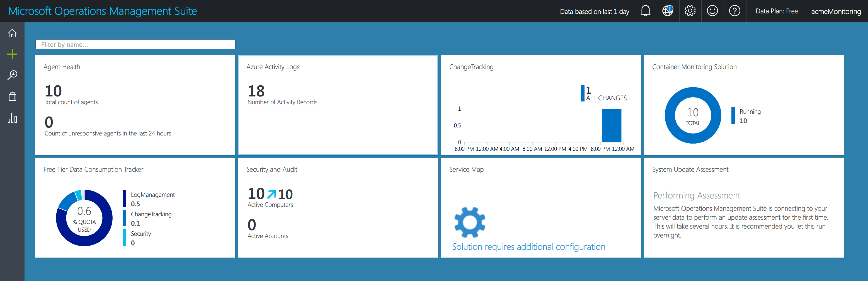868x281 pixels.
Task: Click the Running legend blue bar
Action: [x=733, y=116]
